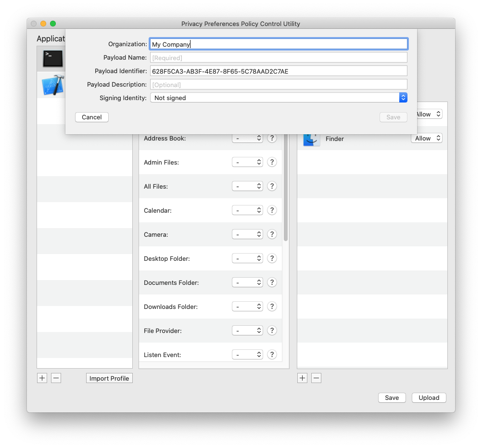The height and width of the screenshot is (448, 482).
Task: Click the Payload Name field
Action: 279,57
